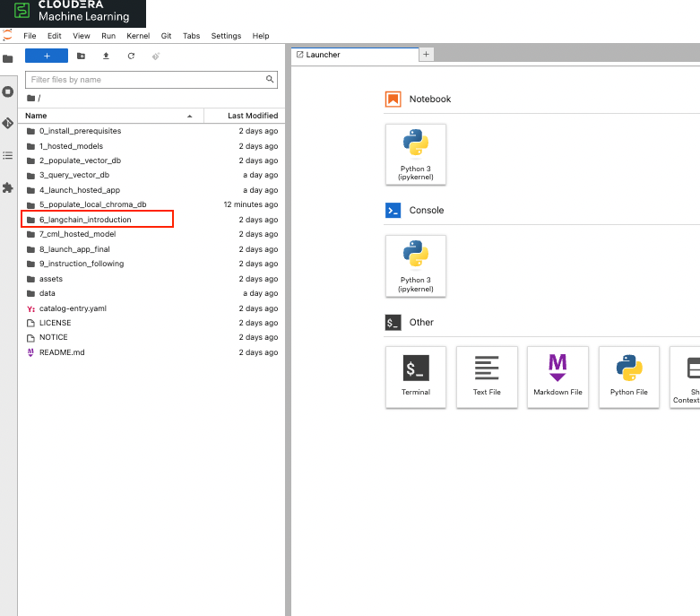Select the 6_langchain_introduction folder

tap(151, 220)
